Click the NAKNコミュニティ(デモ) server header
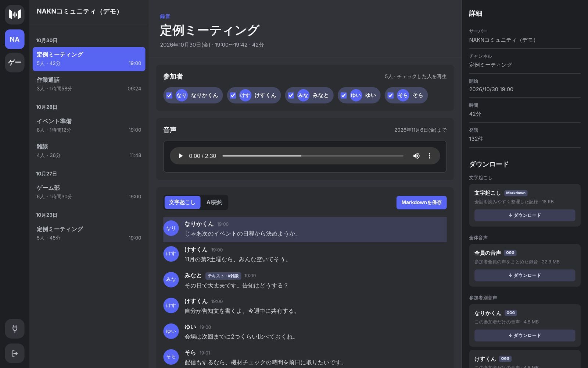This screenshot has width=588, height=368. click(x=78, y=11)
